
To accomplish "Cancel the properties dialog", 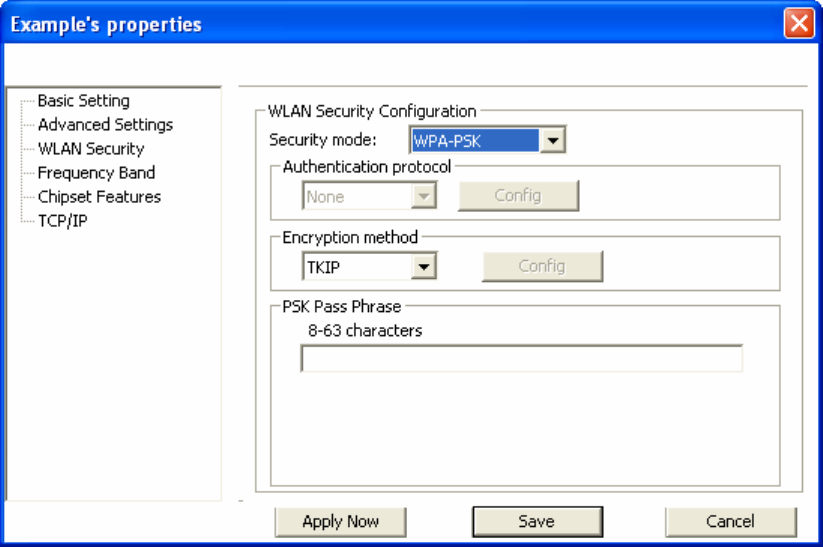I will 731,522.
